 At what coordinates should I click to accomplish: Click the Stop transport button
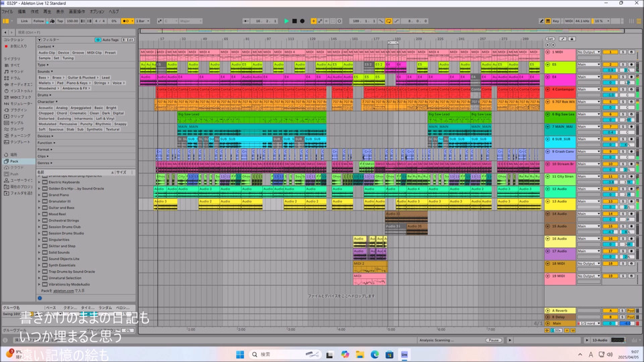click(x=294, y=21)
